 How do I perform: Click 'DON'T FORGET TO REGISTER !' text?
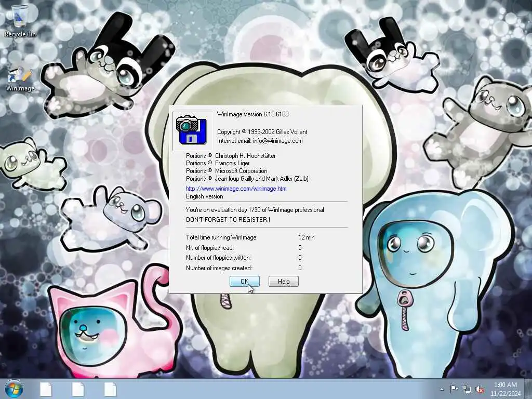pos(228,220)
